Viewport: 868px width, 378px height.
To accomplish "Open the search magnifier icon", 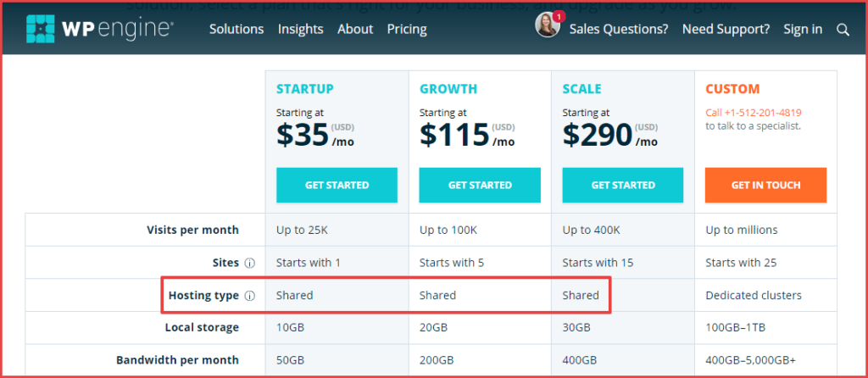I will coord(843,30).
